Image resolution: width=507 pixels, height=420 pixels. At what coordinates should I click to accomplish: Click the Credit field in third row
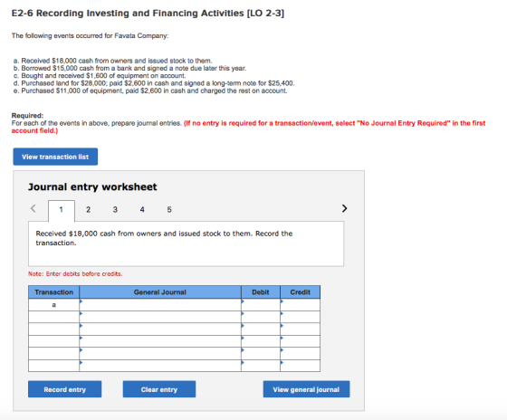point(300,329)
